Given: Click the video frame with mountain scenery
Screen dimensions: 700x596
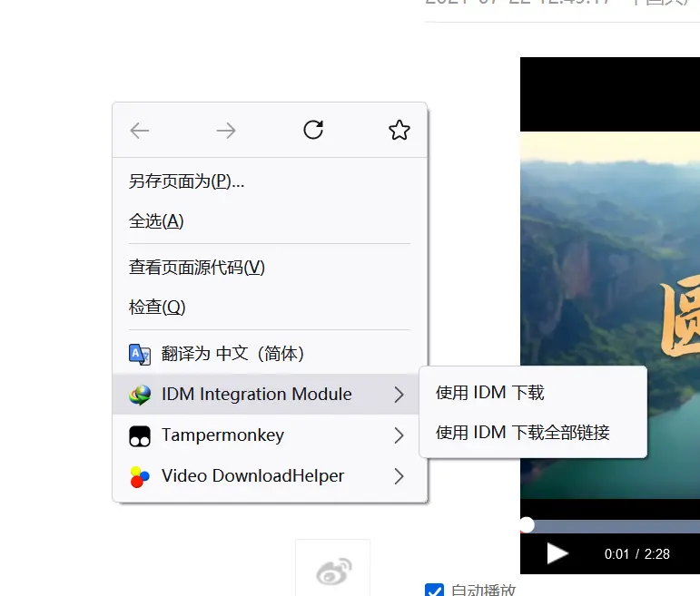Looking at the screenshot, I should point(610,315).
